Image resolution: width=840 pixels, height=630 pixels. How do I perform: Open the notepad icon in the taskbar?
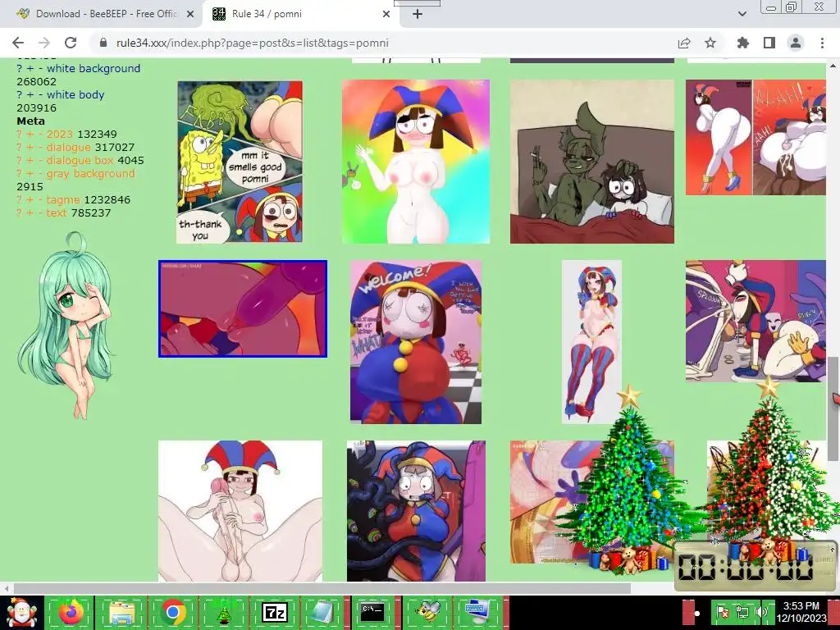click(x=322, y=612)
